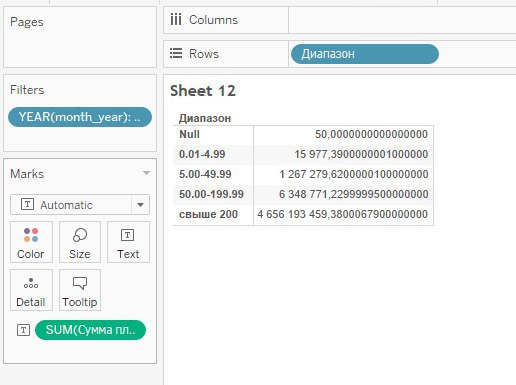Click the Rows shelf icon
The image size is (516, 385).
[176, 53]
